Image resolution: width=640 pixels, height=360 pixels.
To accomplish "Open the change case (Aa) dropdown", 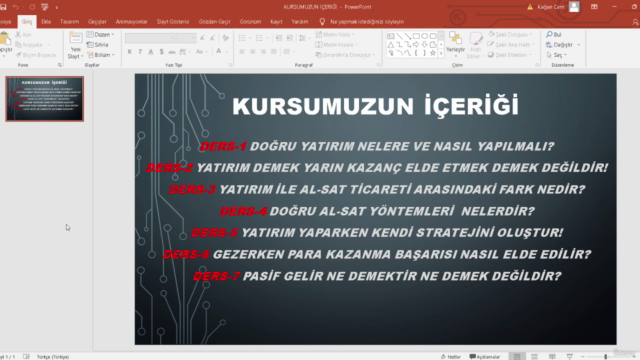I will [201, 51].
